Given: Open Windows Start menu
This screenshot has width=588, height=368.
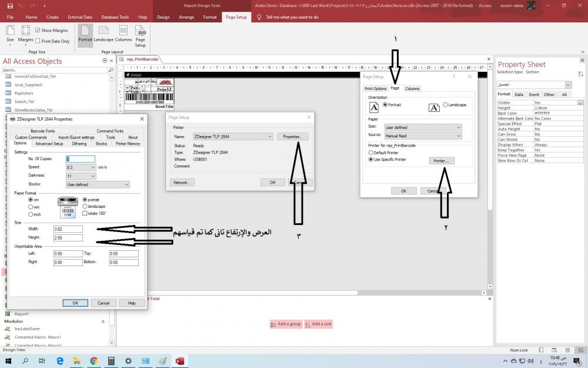Looking at the screenshot, I should [x=8, y=362].
